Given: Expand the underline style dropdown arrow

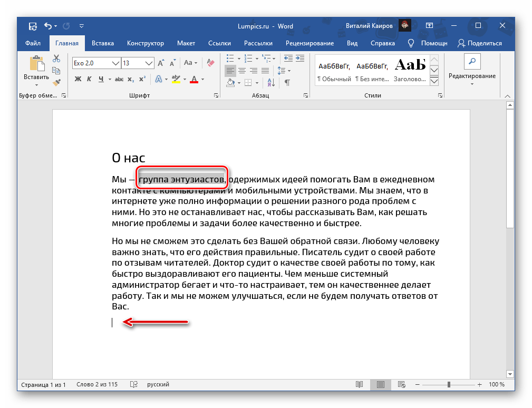Looking at the screenshot, I should point(110,80).
